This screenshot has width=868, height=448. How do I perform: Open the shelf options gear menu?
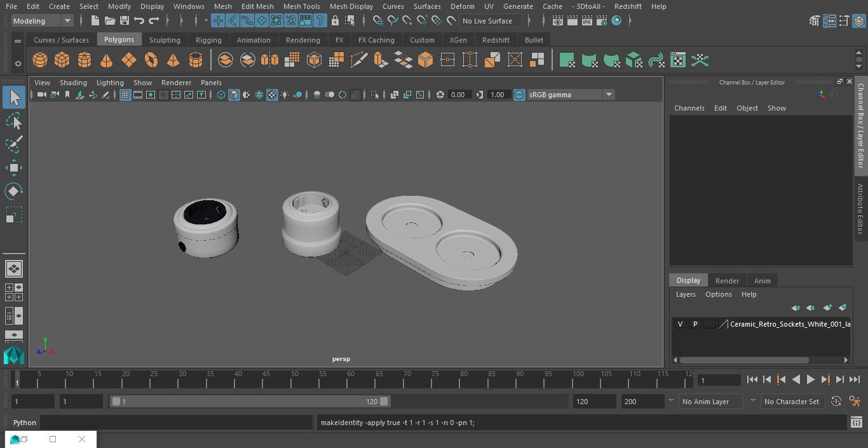tap(18, 64)
